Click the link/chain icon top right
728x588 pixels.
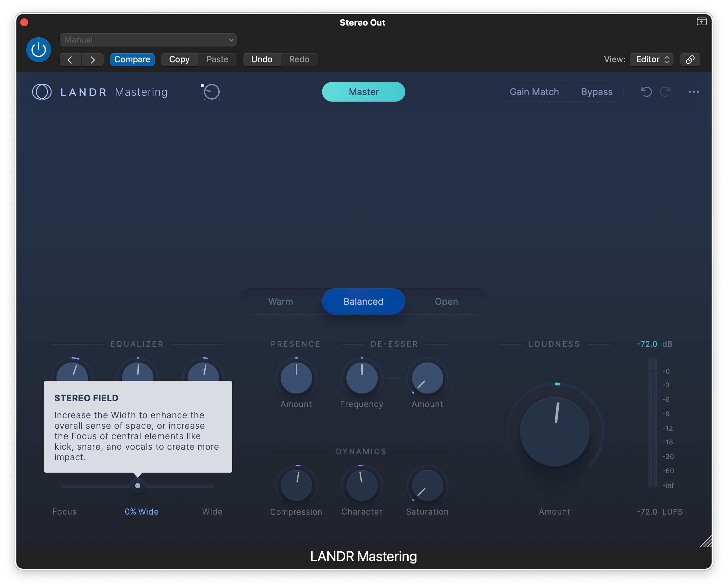pos(691,59)
